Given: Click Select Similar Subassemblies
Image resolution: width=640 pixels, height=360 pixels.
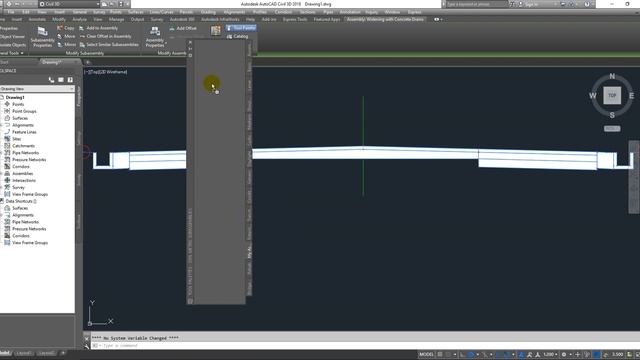Looking at the screenshot, I should pos(109,44).
